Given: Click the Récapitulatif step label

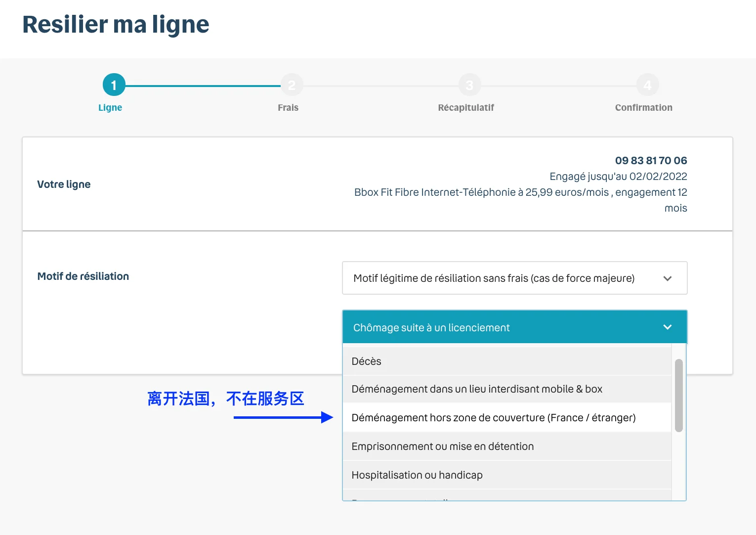Looking at the screenshot, I should [x=466, y=108].
